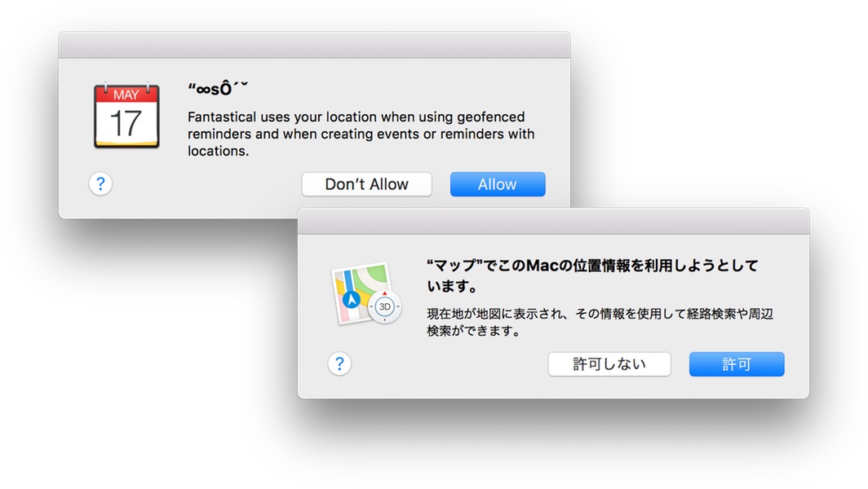Open help in the Fantastical location dialog
The width and height of the screenshot is (868, 489).
pos(100,184)
